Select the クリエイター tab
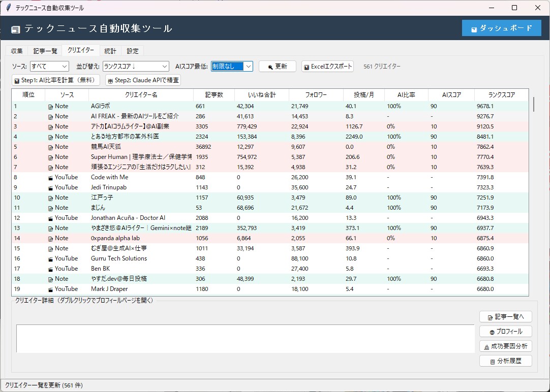This screenshot has width=550, height=392. pos(81,50)
